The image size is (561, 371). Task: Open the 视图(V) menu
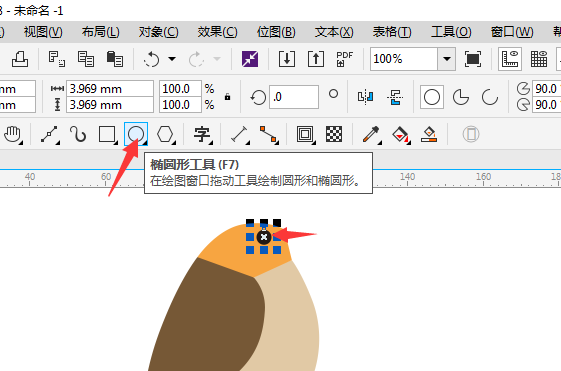(x=43, y=32)
